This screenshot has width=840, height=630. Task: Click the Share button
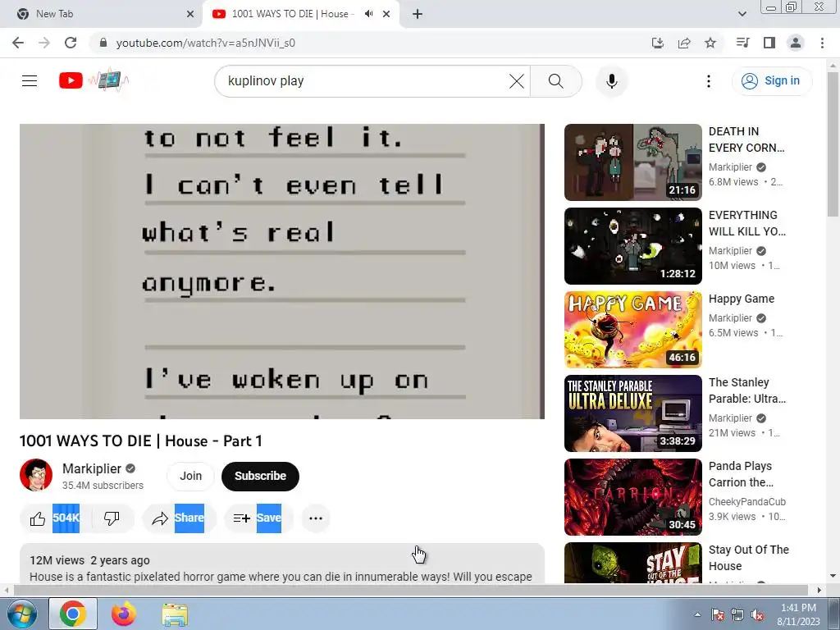[x=179, y=518]
